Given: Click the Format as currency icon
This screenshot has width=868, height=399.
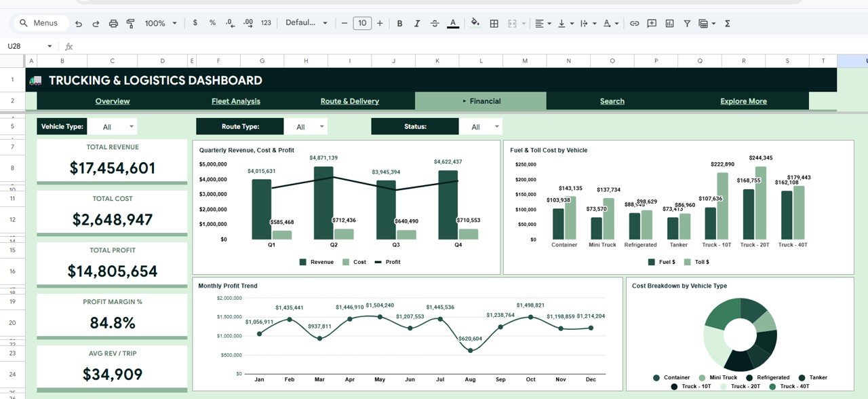Looking at the screenshot, I should click(195, 22).
